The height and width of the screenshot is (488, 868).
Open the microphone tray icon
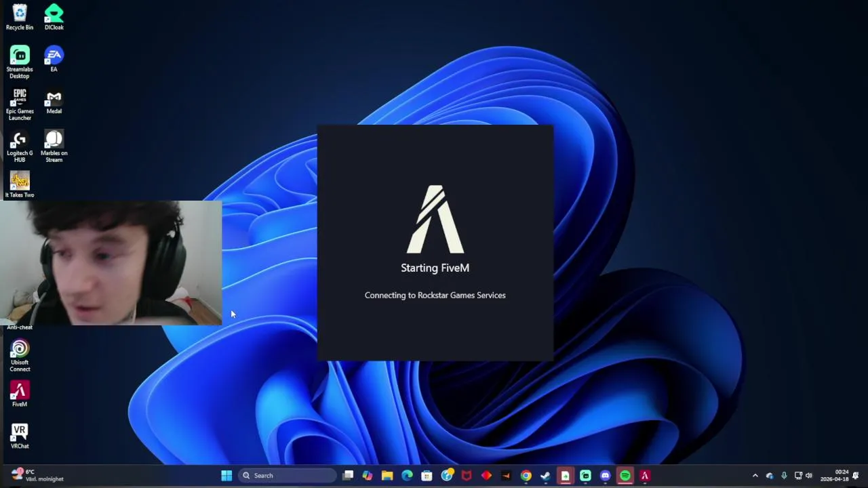click(x=784, y=476)
